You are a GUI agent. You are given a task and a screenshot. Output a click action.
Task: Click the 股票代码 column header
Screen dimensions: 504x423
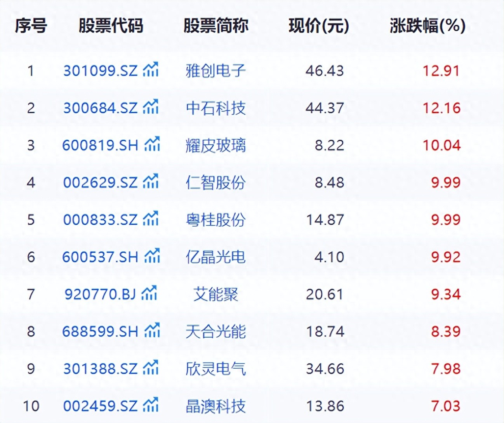tap(111, 26)
